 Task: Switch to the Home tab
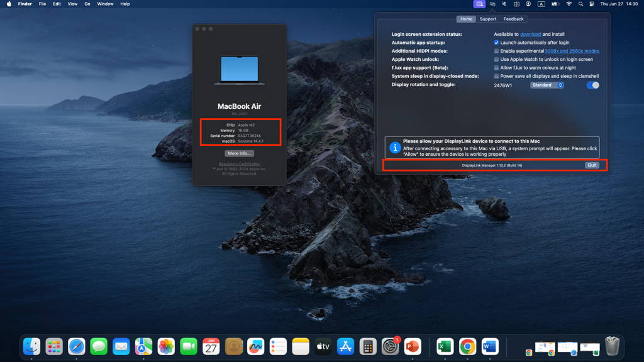point(466,19)
